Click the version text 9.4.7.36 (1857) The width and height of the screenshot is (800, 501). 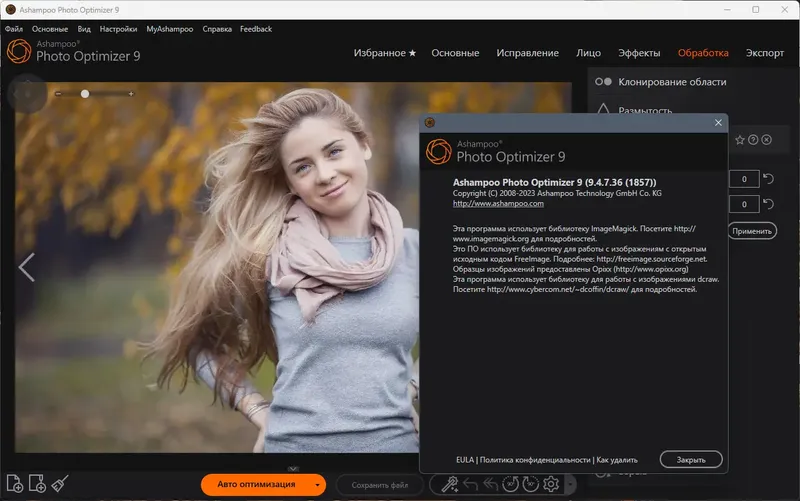620,183
